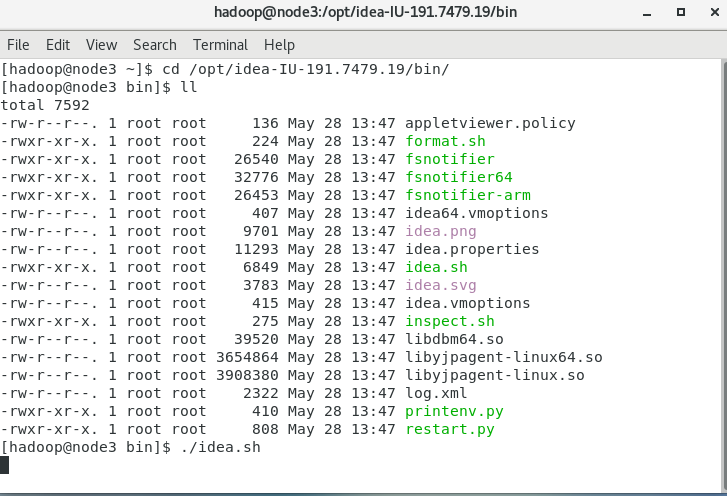Click the window title hadoop@node3 path

[365, 12]
